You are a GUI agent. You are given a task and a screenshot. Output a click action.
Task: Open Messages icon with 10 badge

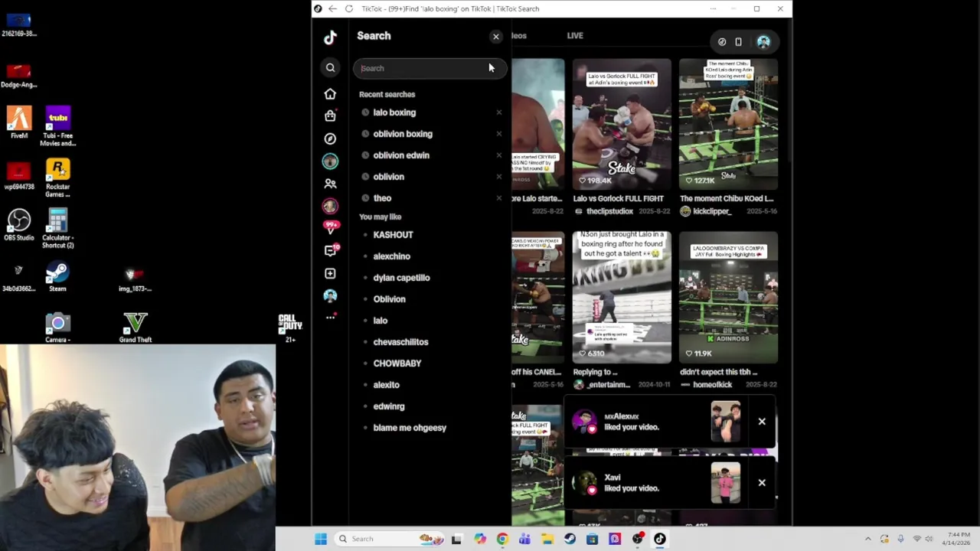pos(331,250)
